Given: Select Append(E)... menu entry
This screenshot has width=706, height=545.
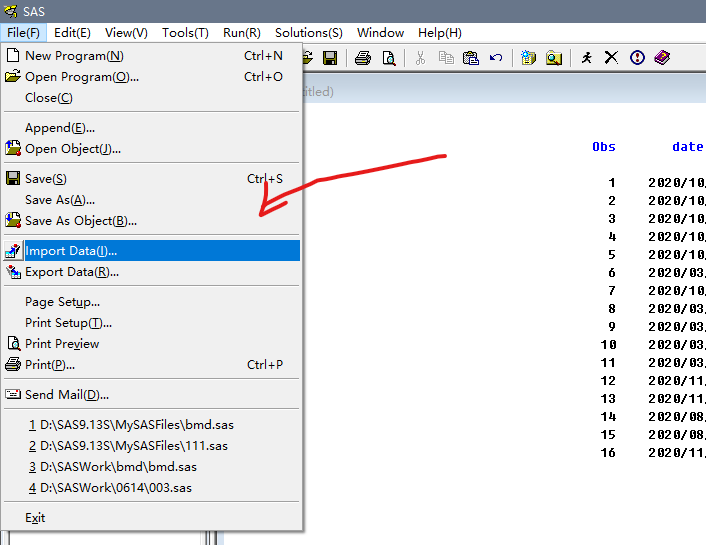Looking at the screenshot, I should (152, 128).
